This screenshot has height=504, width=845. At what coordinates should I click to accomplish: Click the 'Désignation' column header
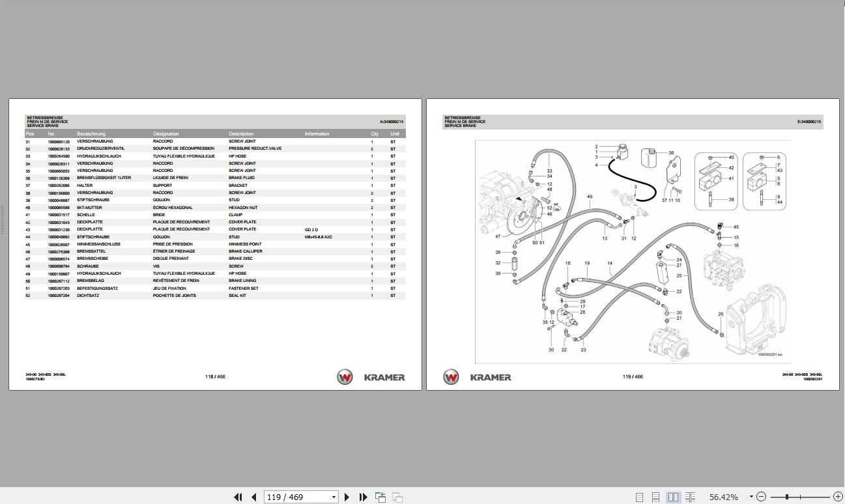click(x=165, y=134)
